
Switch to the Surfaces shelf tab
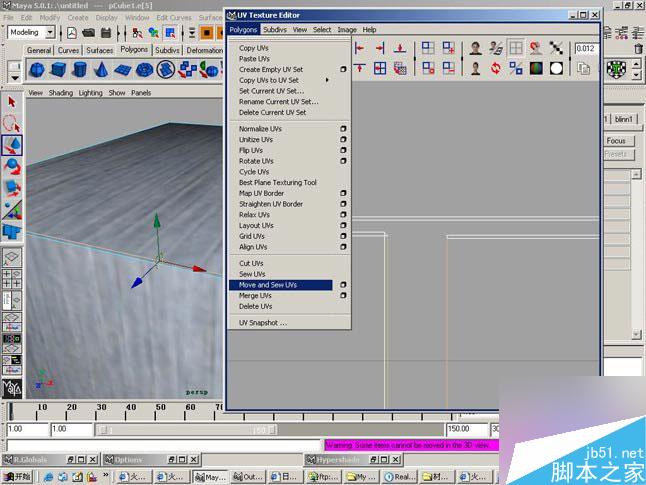coord(99,50)
